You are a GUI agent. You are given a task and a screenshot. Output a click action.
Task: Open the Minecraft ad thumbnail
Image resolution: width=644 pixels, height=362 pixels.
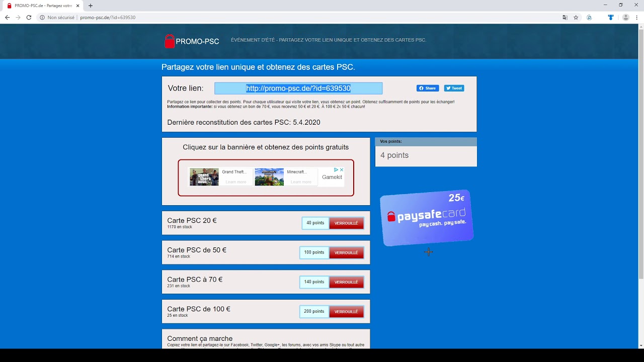(x=269, y=177)
